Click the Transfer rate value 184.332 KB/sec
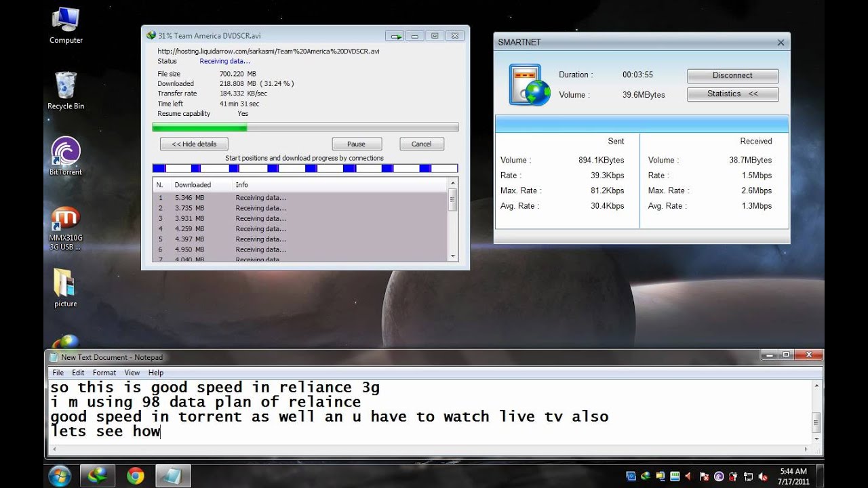This screenshot has width=868, height=488. (x=243, y=94)
